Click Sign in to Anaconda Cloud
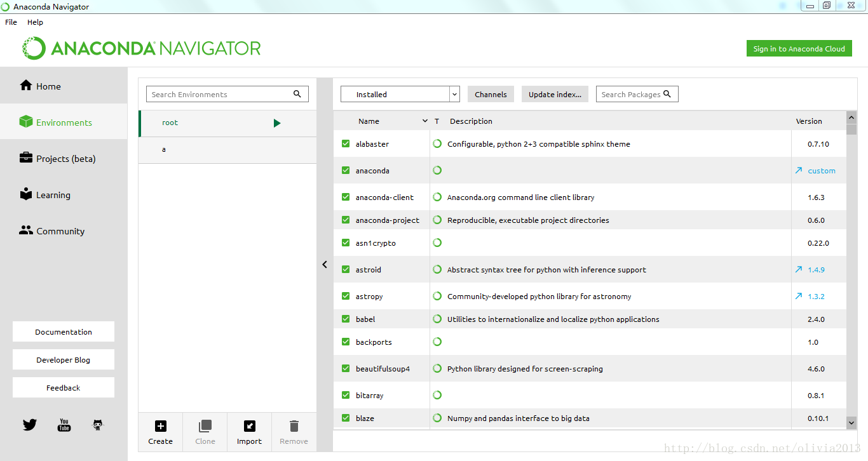868x461 pixels. click(x=799, y=48)
